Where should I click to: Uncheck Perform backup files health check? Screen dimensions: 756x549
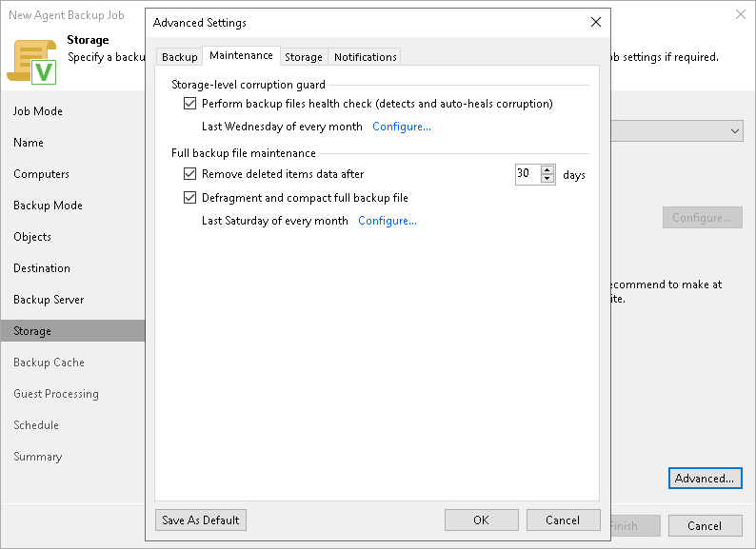190,104
